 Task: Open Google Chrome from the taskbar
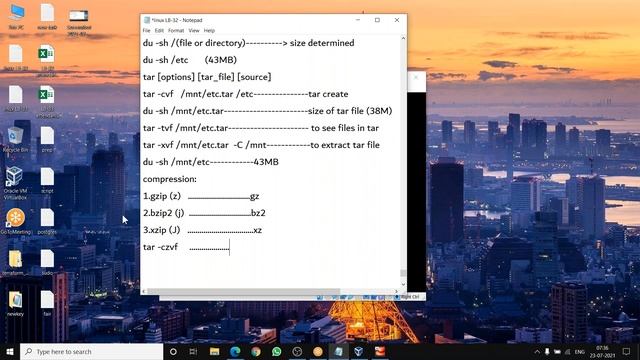point(256,351)
